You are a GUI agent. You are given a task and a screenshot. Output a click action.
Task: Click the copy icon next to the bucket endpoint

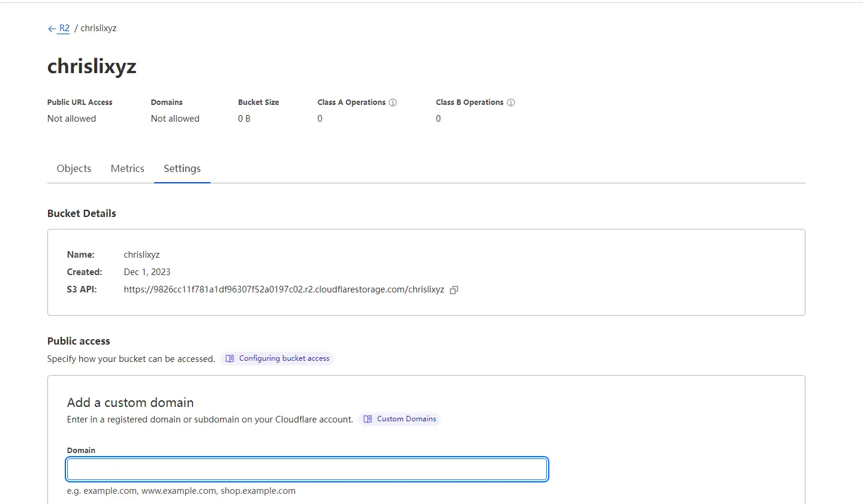click(454, 289)
